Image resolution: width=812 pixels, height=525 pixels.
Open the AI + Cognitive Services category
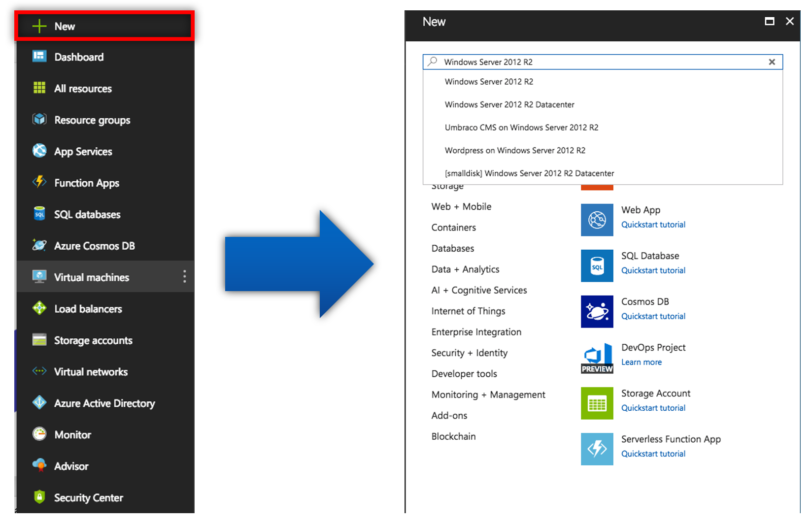click(479, 290)
